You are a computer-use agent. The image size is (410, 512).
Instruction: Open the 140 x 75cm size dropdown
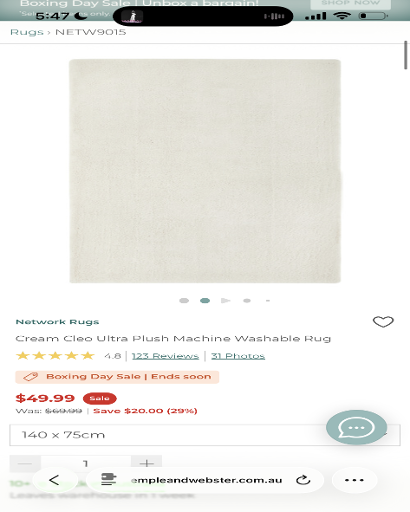coord(205,435)
